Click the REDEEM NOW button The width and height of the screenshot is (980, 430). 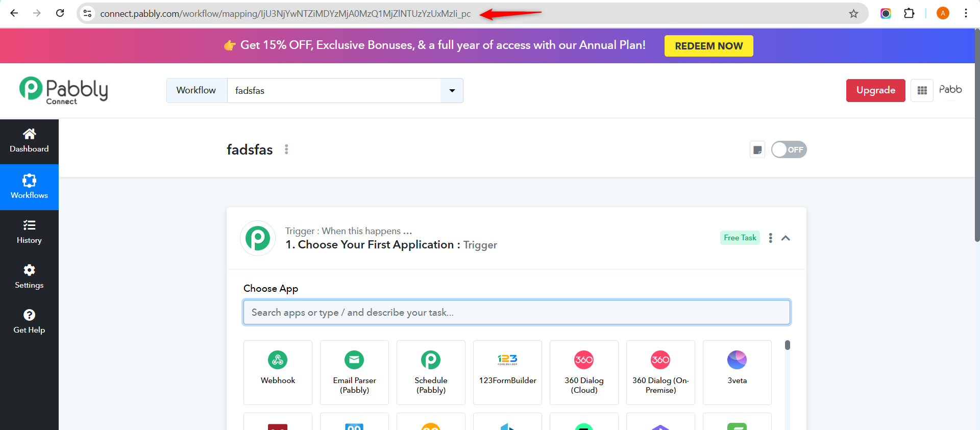(708, 46)
